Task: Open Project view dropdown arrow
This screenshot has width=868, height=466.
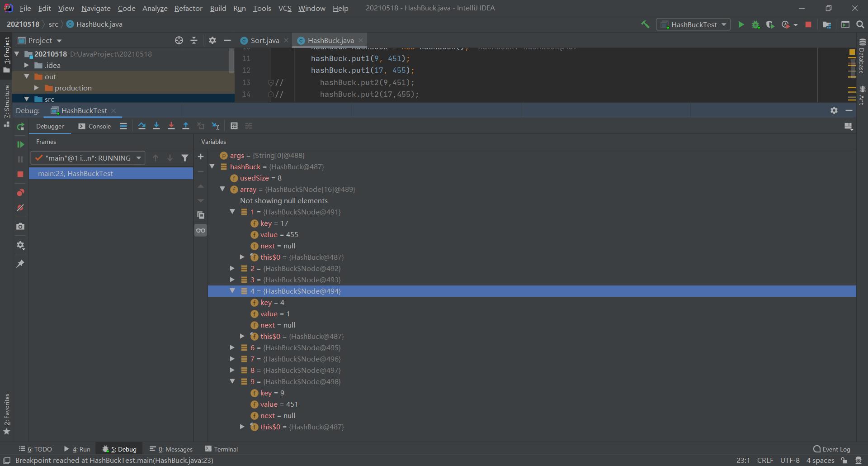Action: coord(59,41)
